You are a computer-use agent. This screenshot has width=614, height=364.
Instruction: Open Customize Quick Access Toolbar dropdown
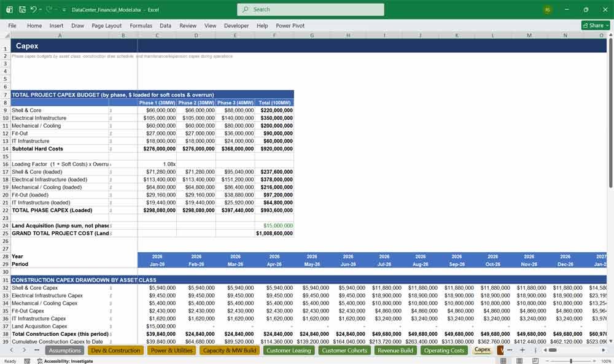point(64,10)
